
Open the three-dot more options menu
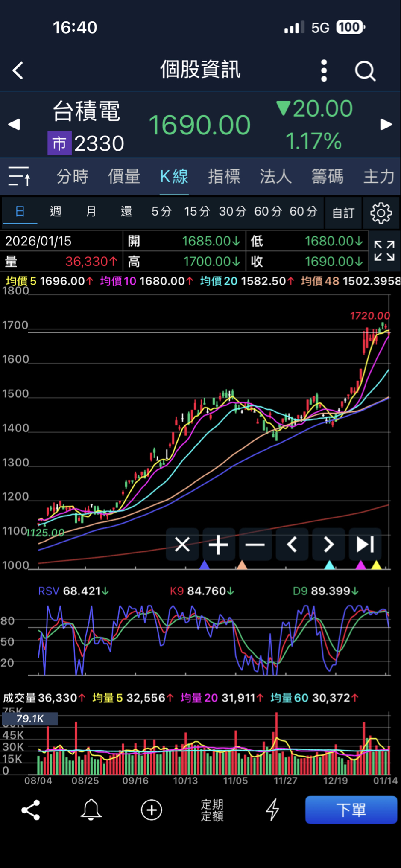(x=324, y=70)
